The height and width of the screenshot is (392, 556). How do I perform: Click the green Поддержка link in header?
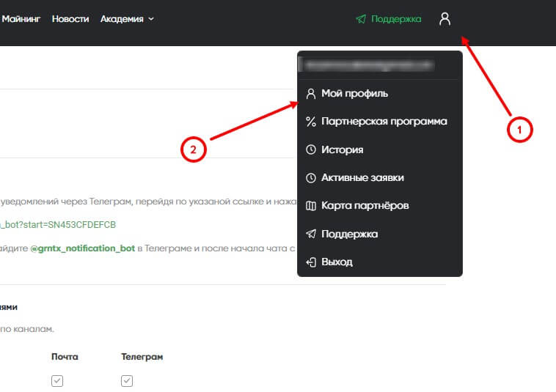pos(396,19)
